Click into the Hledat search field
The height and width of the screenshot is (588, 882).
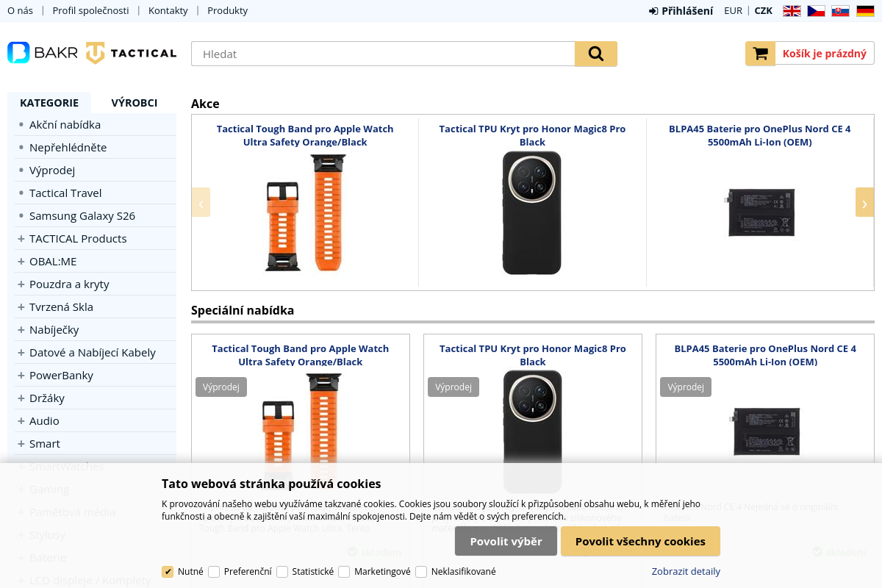tap(383, 54)
